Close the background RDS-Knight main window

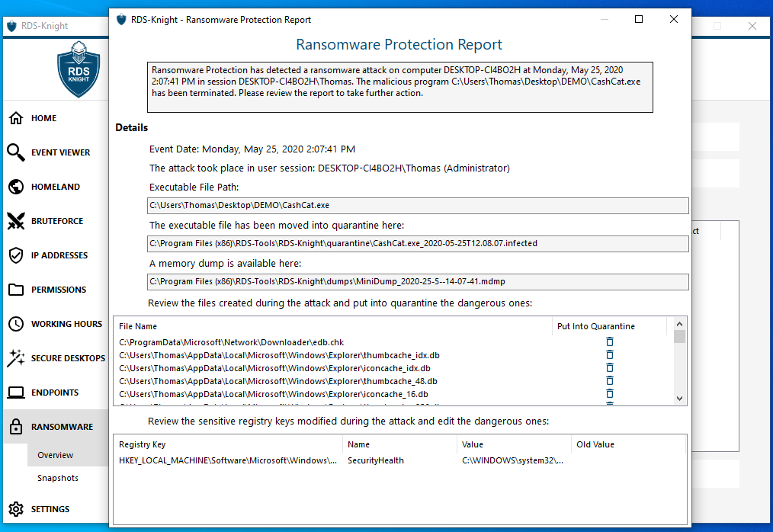point(752,26)
